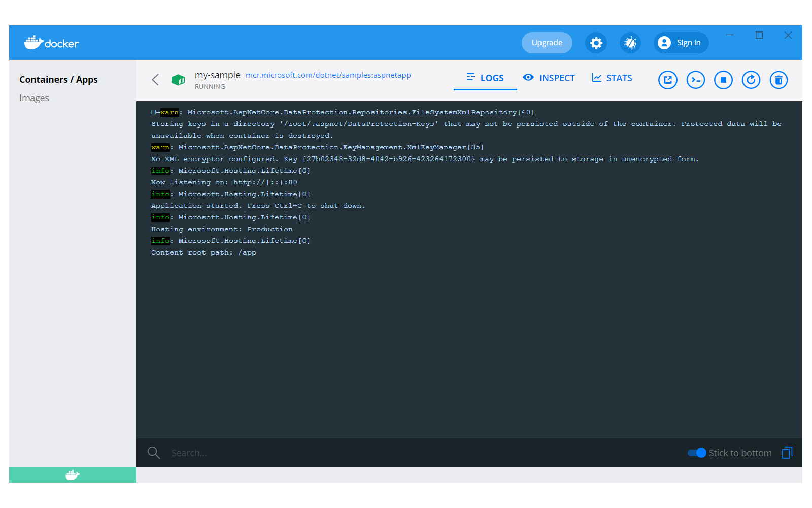The image size is (812, 508).
Task: Switch to the LOGS tab
Action: [485, 78]
